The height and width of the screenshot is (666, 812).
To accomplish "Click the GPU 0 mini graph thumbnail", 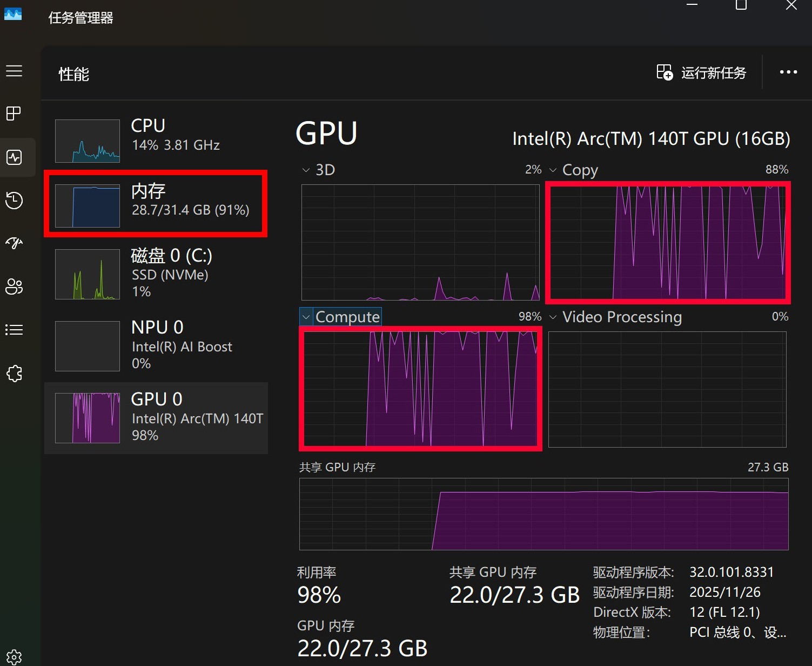I will pos(88,418).
